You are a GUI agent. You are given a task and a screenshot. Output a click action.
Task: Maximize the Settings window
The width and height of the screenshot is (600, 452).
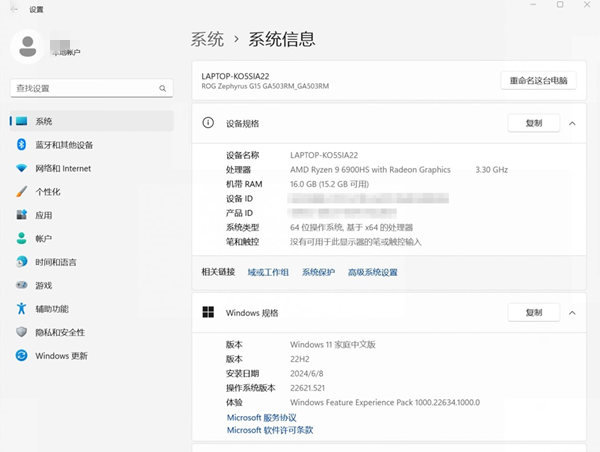(x=560, y=5)
